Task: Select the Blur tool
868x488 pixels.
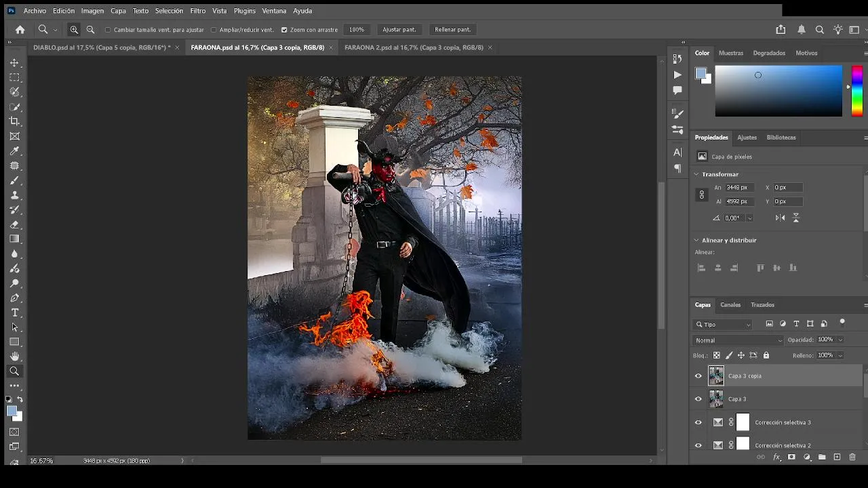Action: tap(14, 253)
